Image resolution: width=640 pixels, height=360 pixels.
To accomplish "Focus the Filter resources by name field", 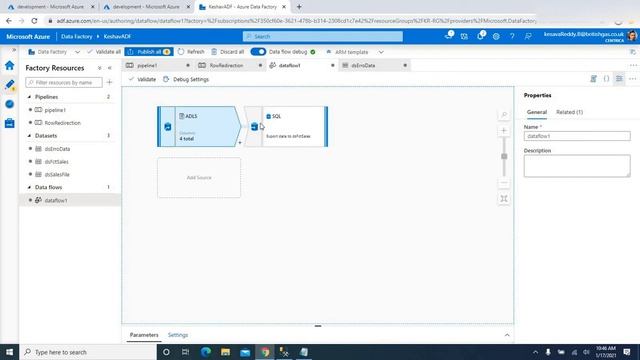I will [64, 82].
